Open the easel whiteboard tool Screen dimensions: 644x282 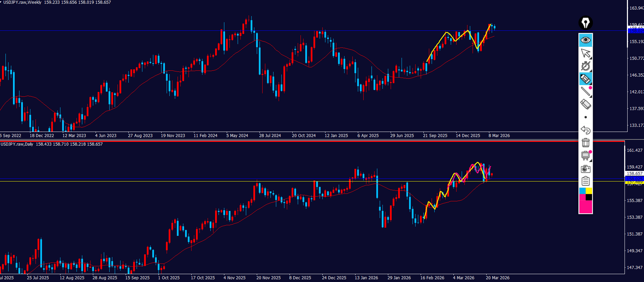click(585, 156)
